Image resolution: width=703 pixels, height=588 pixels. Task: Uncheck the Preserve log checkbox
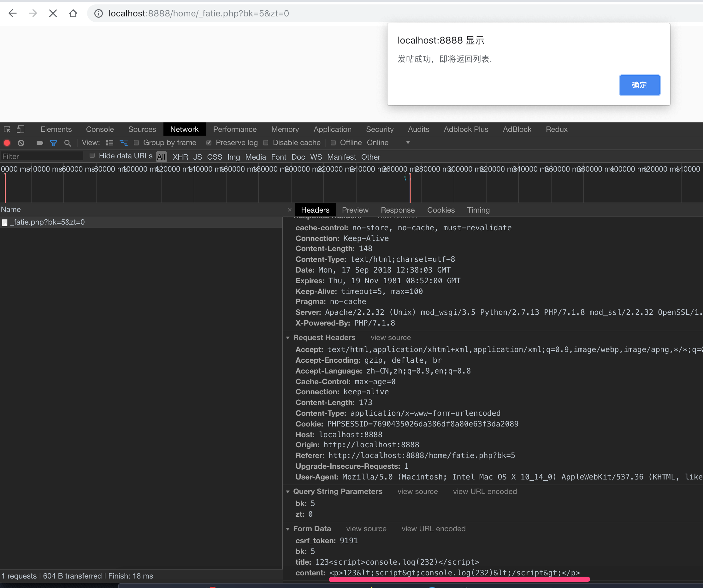pyautogui.click(x=209, y=143)
